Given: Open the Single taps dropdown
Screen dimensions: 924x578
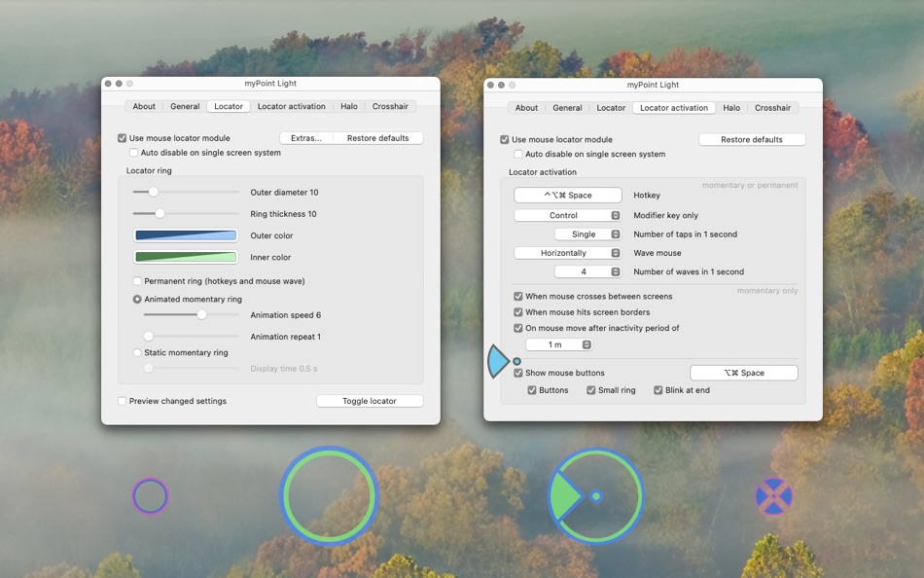Looking at the screenshot, I should coord(588,235).
